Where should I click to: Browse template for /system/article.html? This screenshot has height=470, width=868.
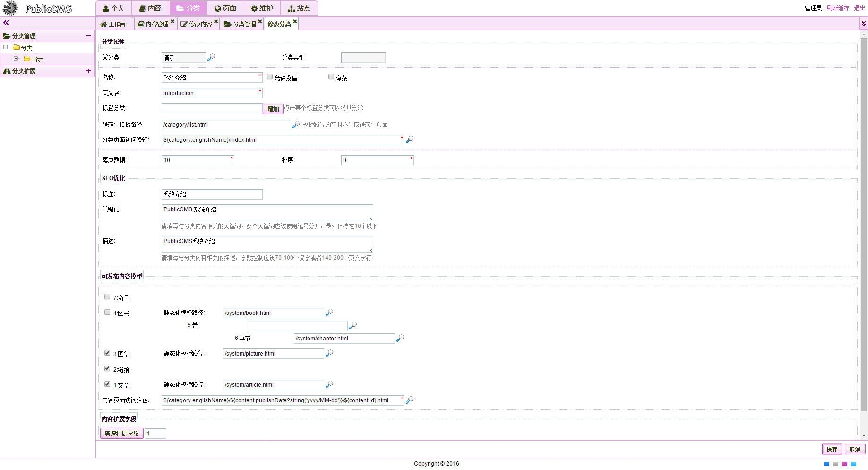click(x=329, y=384)
